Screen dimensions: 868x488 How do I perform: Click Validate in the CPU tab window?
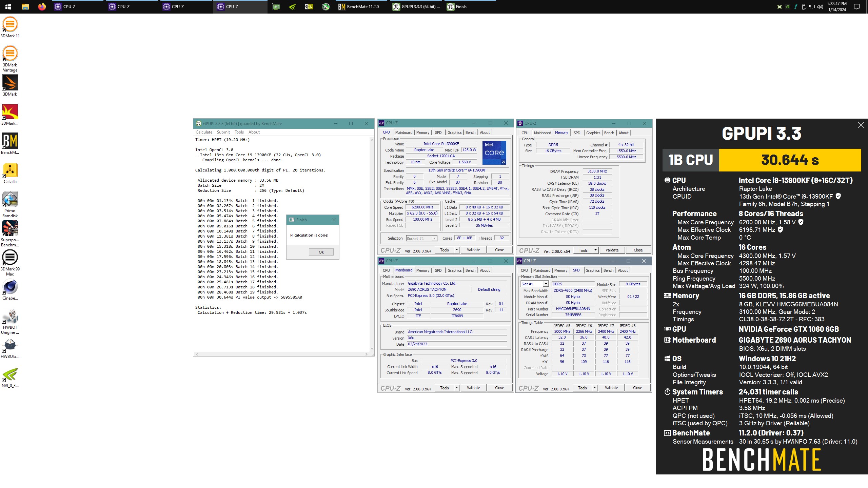click(x=473, y=250)
